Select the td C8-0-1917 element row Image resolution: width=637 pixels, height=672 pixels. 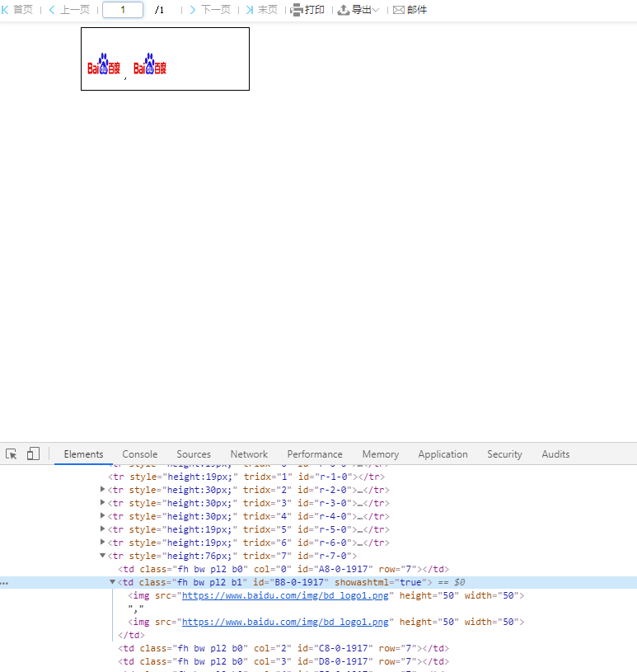point(283,648)
